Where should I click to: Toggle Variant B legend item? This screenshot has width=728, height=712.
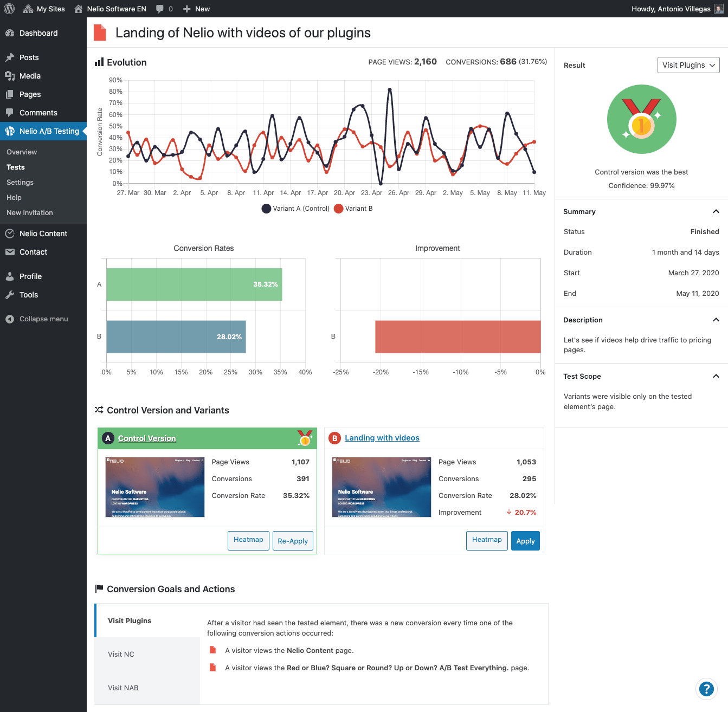tap(353, 209)
